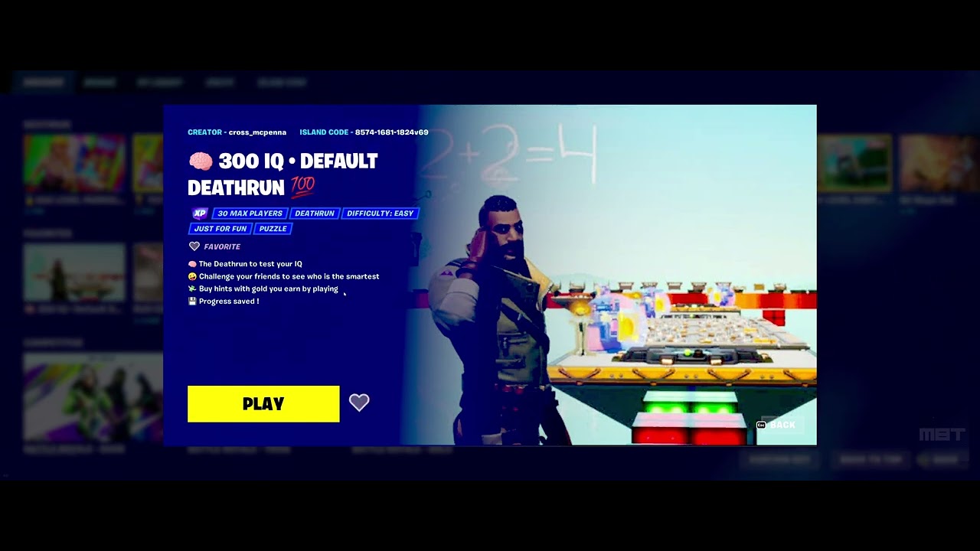980x551 pixels.
Task: Click creator name cross_mcpenna
Action: tap(257, 132)
